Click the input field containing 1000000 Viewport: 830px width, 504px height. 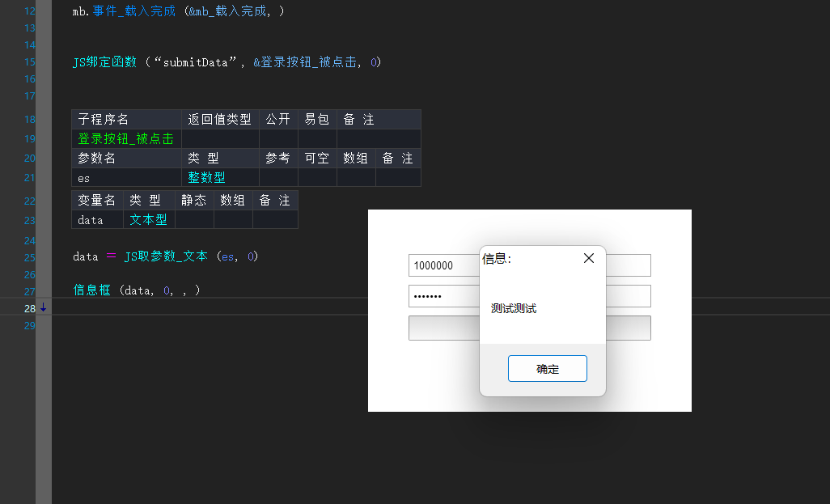click(445, 265)
